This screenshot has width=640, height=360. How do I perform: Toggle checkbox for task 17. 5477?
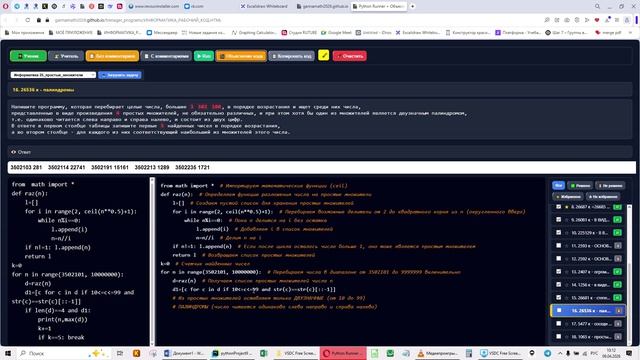coord(559,324)
